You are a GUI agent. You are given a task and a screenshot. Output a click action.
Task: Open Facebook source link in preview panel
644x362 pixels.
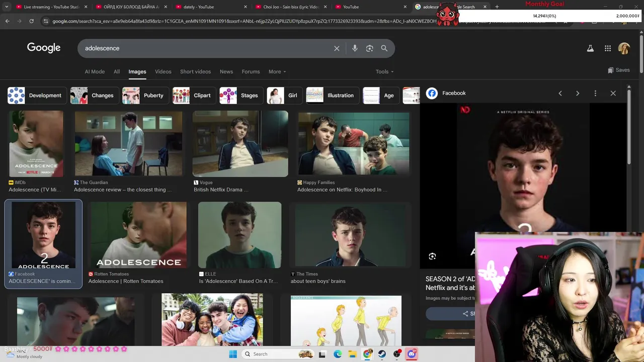pos(446,93)
